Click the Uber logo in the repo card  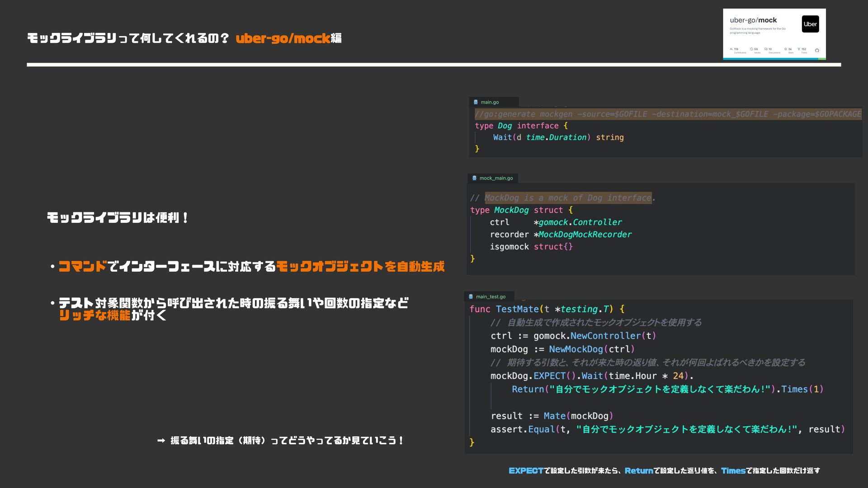tap(810, 24)
